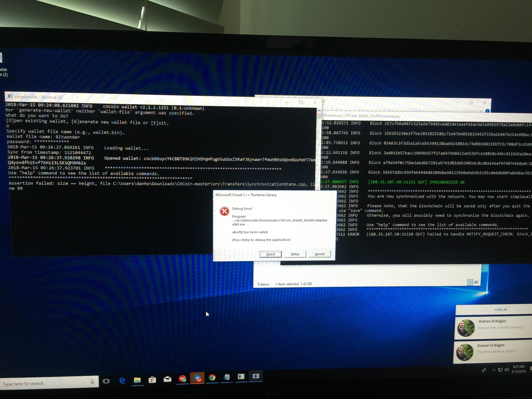The height and width of the screenshot is (399, 532).
Task: Open the red 360 security app on taskbar
Action: [182, 379]
